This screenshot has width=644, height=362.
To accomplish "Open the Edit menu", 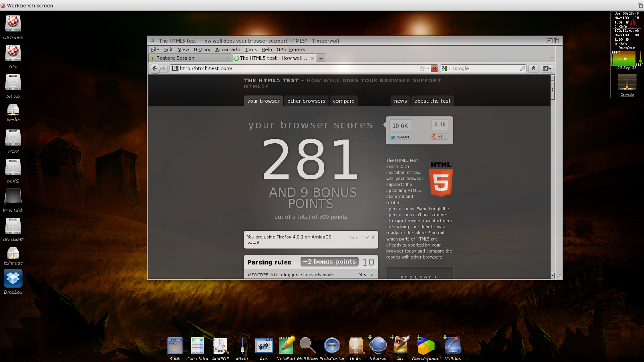I will click(x=169, y=50).
